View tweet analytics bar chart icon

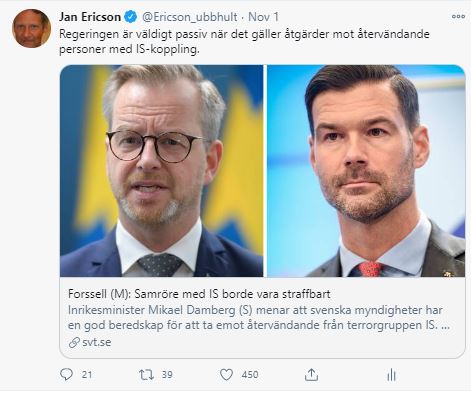(391, 375)
